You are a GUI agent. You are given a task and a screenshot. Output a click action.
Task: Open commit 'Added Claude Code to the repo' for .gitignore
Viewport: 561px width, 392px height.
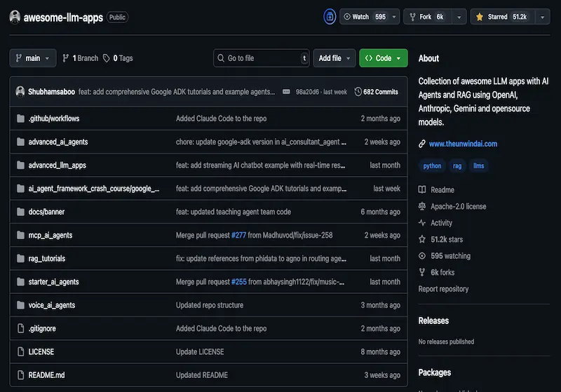click(x=221, y=328)
